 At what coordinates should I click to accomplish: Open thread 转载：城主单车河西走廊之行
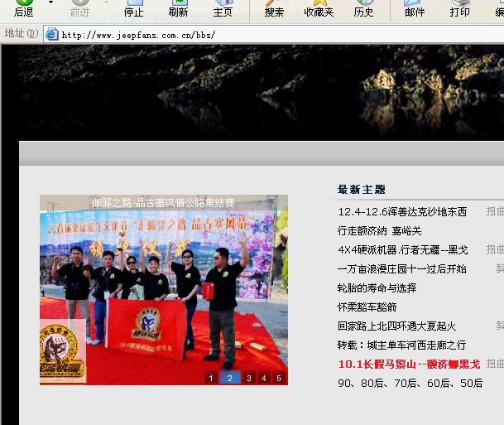[x=401, y=345]
